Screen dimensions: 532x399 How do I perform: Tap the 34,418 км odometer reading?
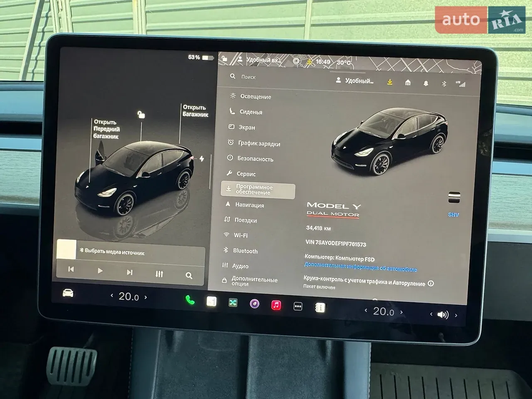(318, 228)
